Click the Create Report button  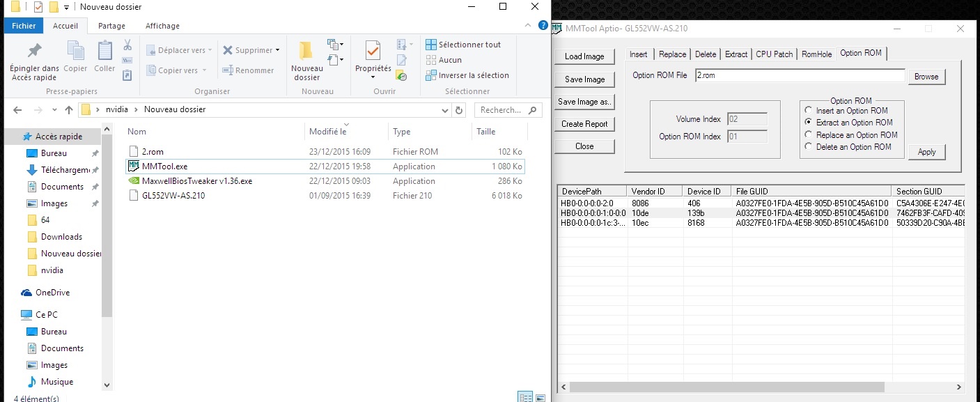(x=584, y=124)
